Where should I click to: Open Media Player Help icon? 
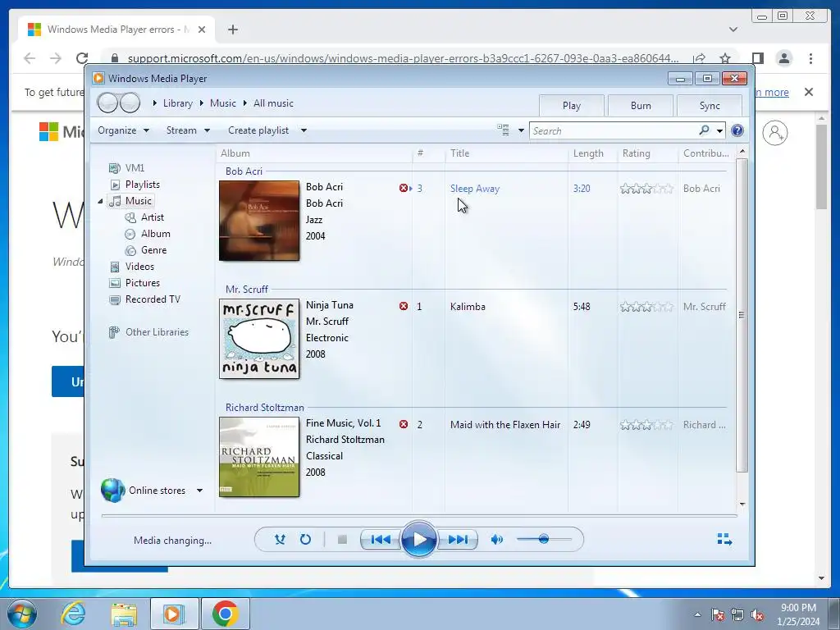737,130
